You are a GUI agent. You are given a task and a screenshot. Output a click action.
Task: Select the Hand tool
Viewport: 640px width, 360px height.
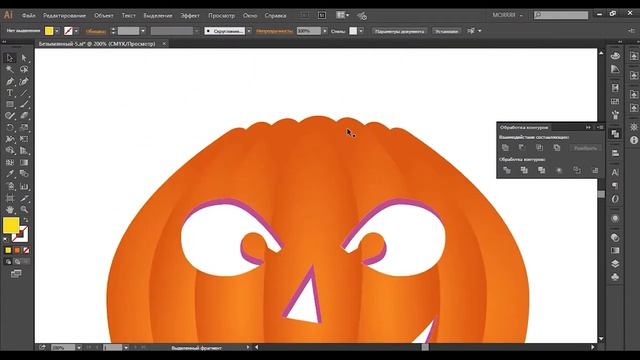click(10, 209)
